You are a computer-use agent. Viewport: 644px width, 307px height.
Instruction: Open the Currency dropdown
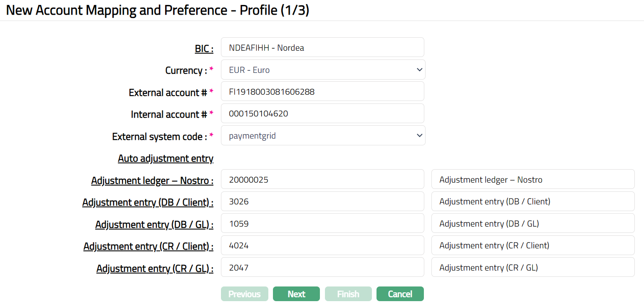tap(323, 70)
